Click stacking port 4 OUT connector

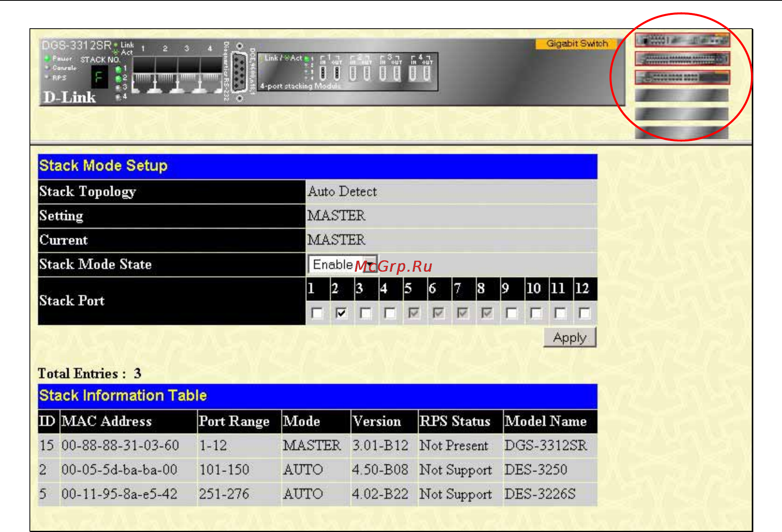[x=427, y=73]
